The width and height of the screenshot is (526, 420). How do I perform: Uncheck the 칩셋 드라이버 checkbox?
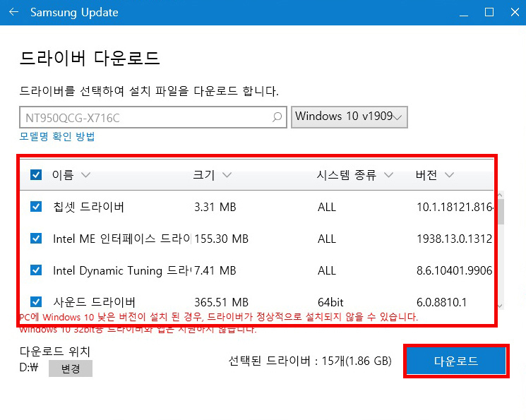pos(36,207)
